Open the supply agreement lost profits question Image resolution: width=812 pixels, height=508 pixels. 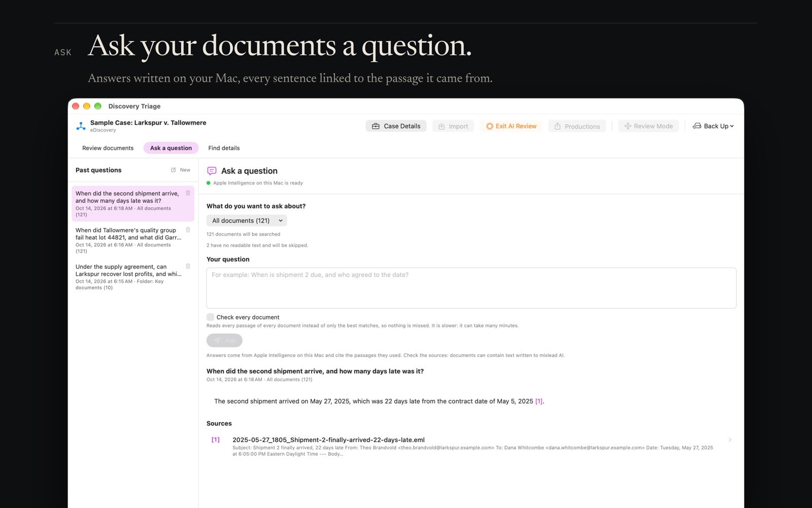[x=133, y=277]
